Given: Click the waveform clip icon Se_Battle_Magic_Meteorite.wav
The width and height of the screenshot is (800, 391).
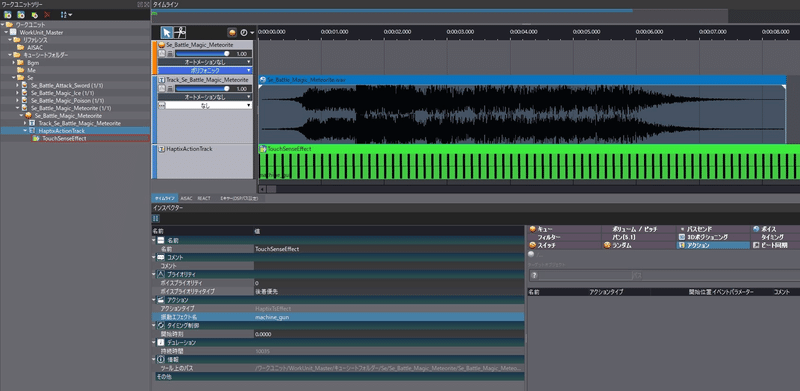Looking at the screenshot, I should (x=263, y=80).
